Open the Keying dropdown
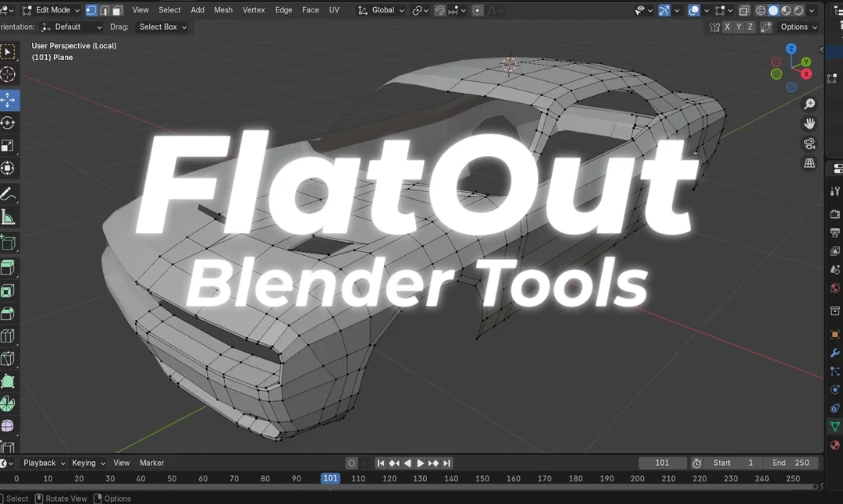The image size is (843, 504). pyautogui.click(x=88, y=463)
